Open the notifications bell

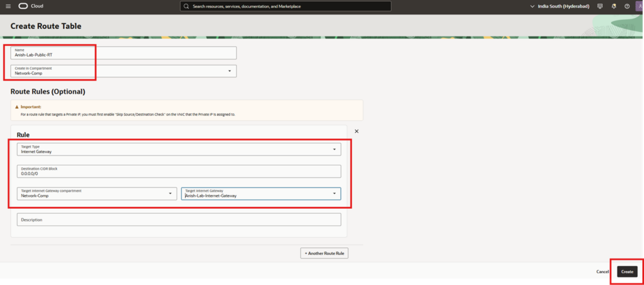pos(613,6)
